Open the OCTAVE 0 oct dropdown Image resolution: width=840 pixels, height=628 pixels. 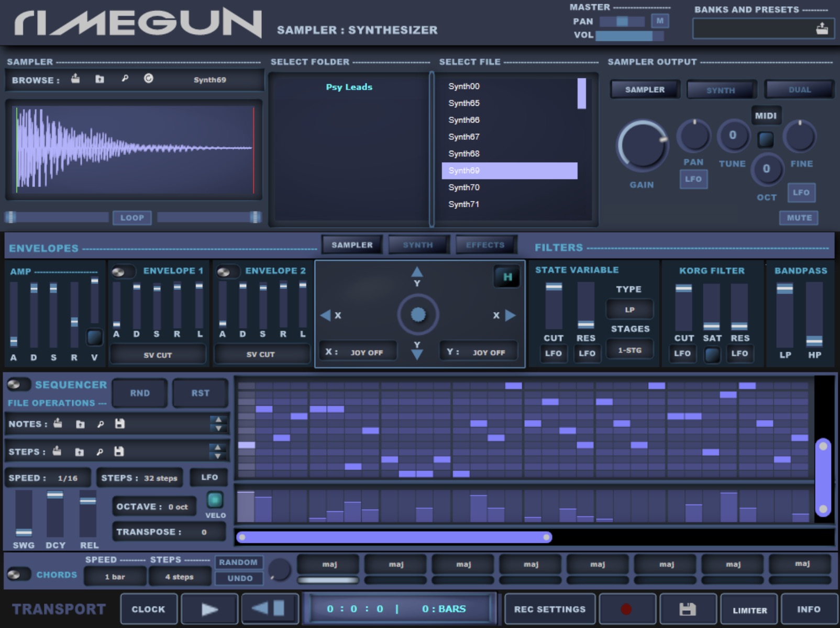click(x=154, y=507)
